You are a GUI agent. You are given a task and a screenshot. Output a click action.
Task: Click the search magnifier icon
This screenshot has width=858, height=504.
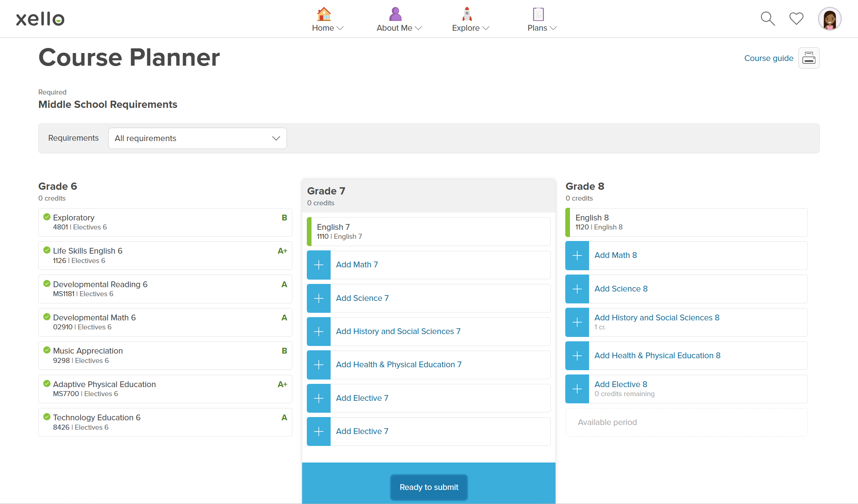point(767,19)
